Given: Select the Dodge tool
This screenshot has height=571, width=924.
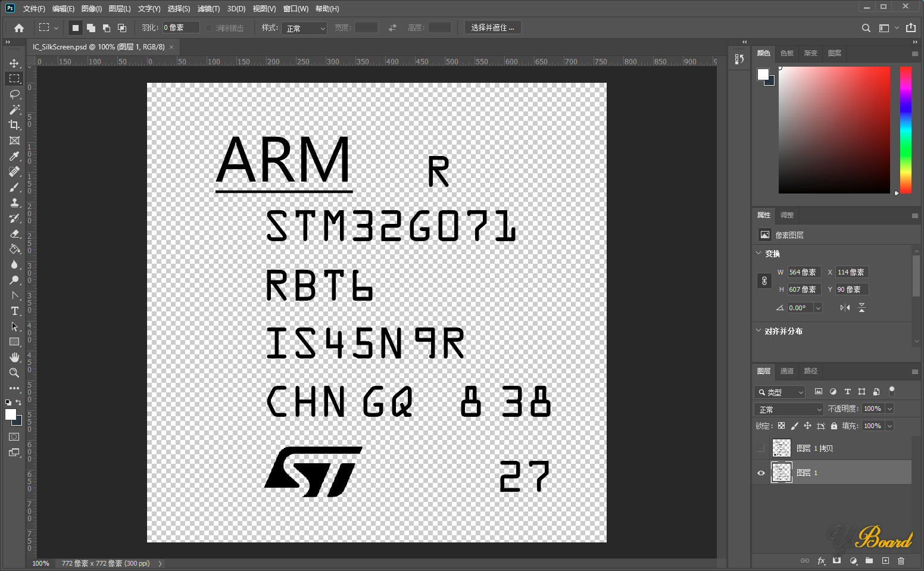Looking at the screenshot, I should [x=14, y=280].
